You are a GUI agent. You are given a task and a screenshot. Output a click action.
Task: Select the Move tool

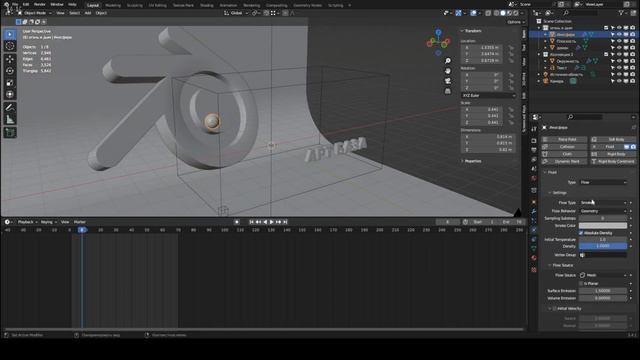(10, 59)
